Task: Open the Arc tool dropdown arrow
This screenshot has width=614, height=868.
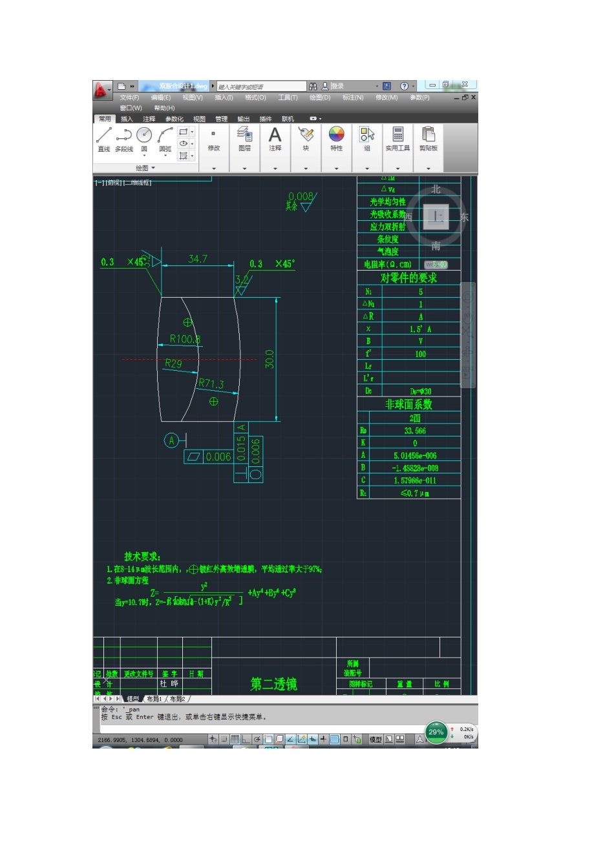Action: point(165,156)
